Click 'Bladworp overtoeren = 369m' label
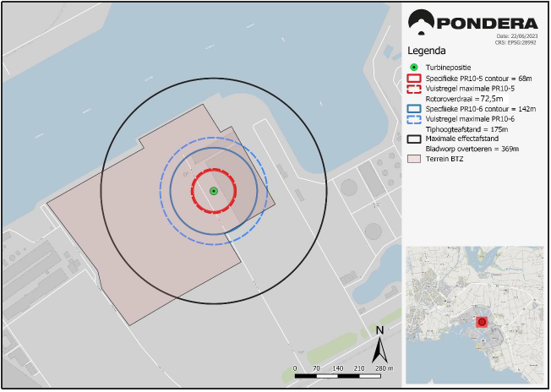 [x=472, y=149]
